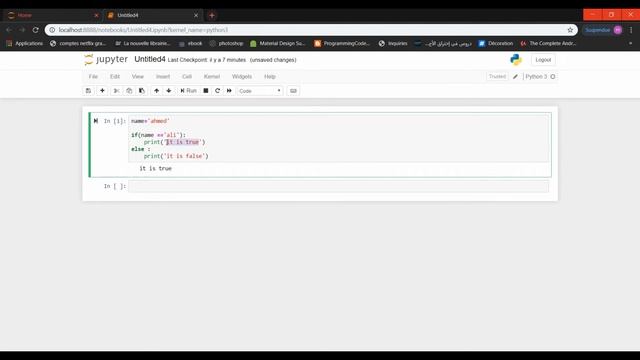Click the kernel idle circle indicator

[553, 76]
